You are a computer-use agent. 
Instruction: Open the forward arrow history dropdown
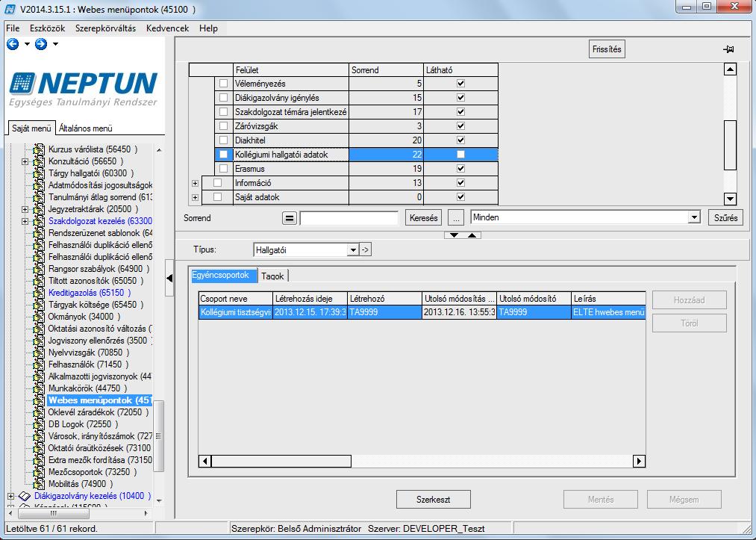point(55,44)
